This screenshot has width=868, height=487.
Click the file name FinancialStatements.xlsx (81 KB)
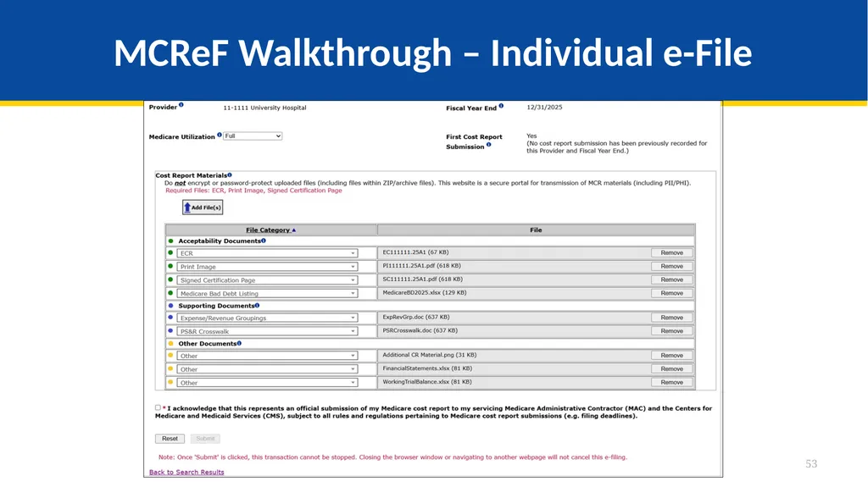point(427,368)
